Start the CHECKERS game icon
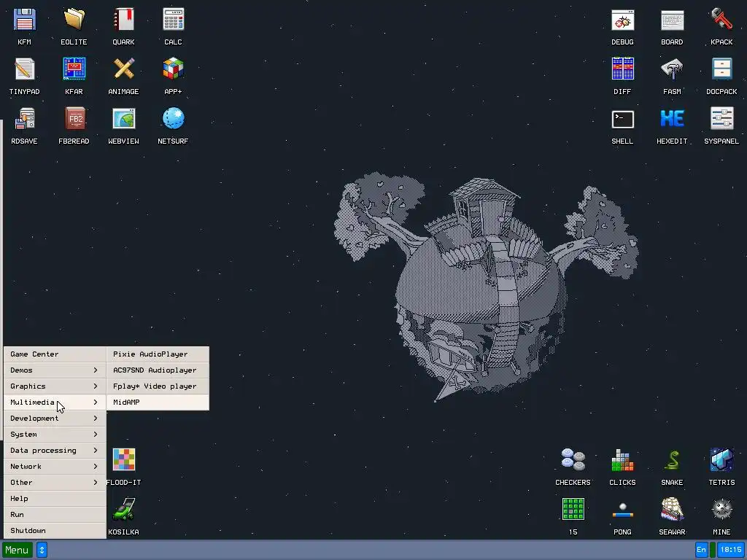 pos(573,460)
